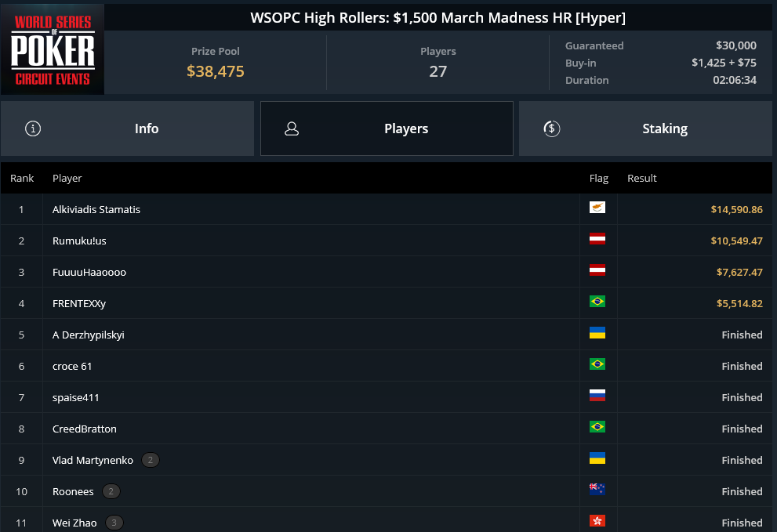777x532 pixels.
Task: Open player Alkiviadis Stamatis
Action: click(x=96, y=209)
